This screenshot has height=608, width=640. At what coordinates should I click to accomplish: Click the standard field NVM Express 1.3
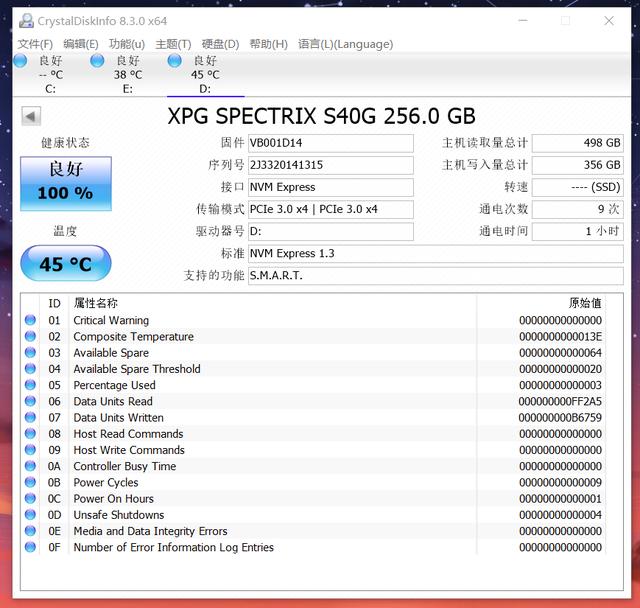click(436, 253)
